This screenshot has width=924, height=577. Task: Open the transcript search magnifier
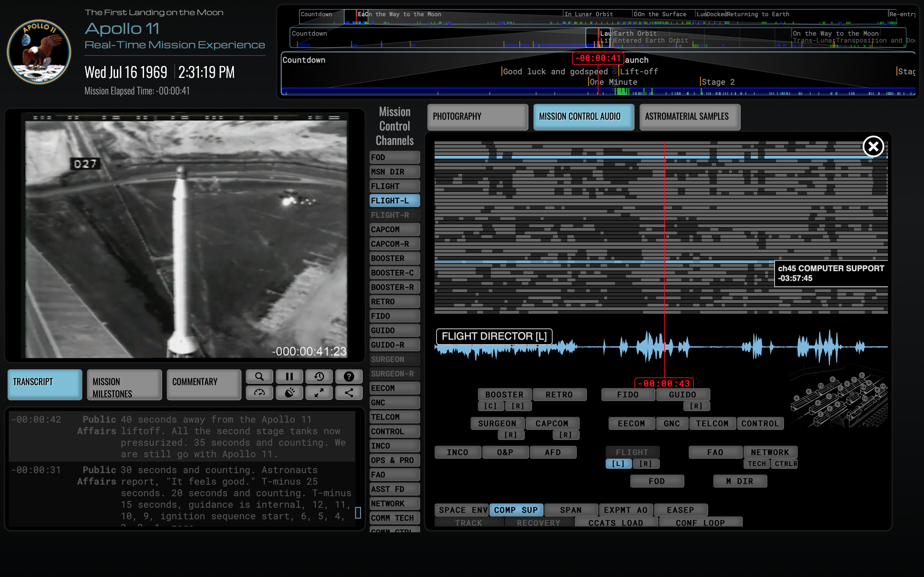259,376
